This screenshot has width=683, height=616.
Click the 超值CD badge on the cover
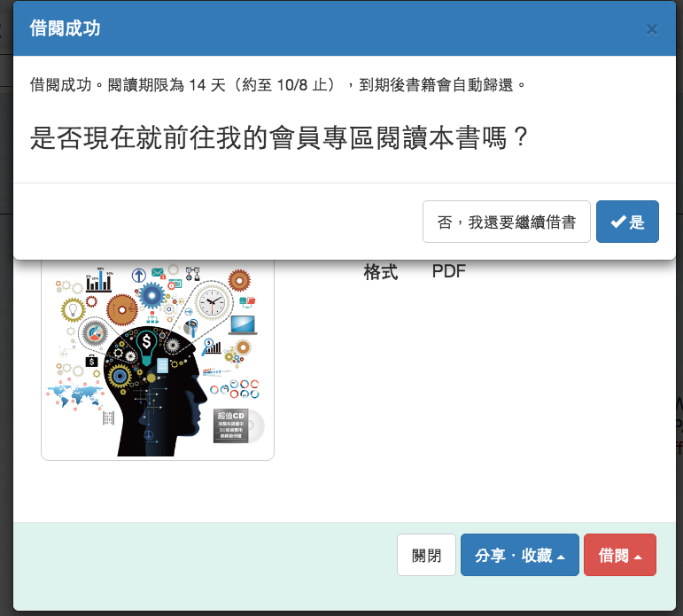231,425
